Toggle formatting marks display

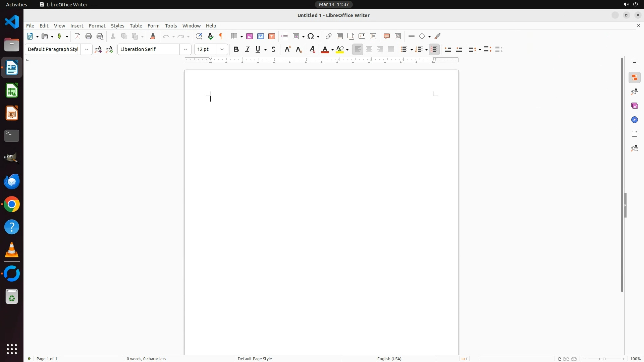point(221,37)
